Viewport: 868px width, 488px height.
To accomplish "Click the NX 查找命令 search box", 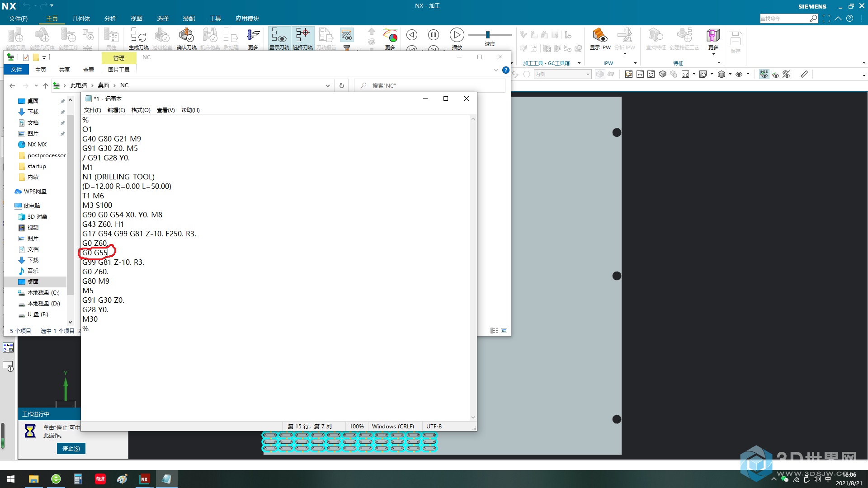I will pyautogui.click(x=784, y=19).
